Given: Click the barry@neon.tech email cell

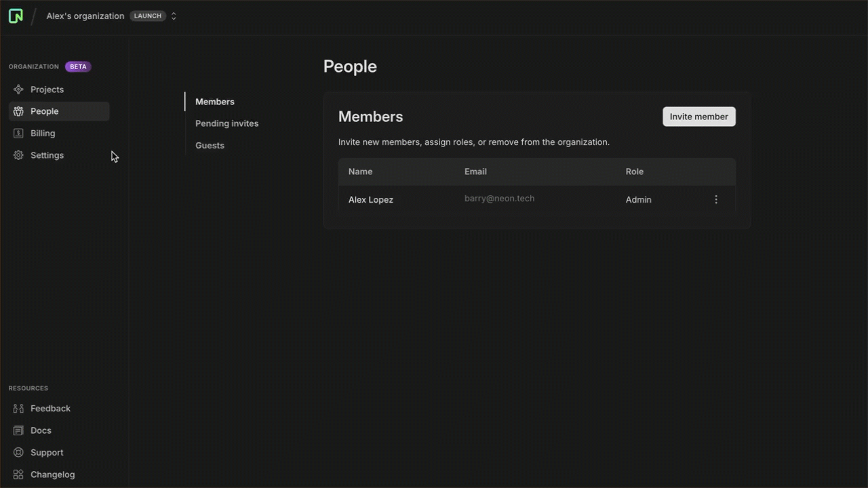Looking at the screenshot, I should [x=499, y=199].
